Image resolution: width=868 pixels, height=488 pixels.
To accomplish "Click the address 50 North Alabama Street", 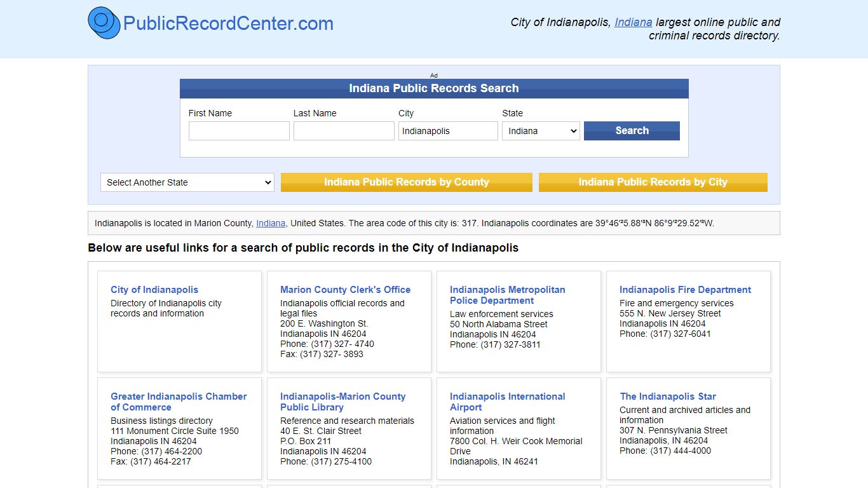I will (x=499, y=324).
